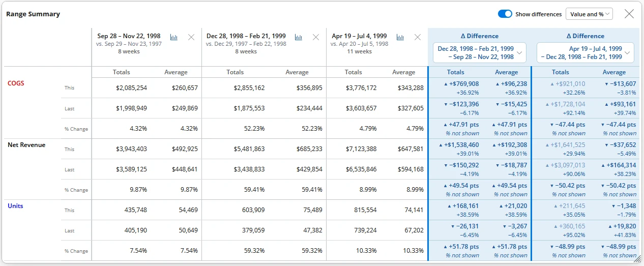Click the −26,131 units difference
This screenshot has height=266, width=644.
click(x=468, y=226)
